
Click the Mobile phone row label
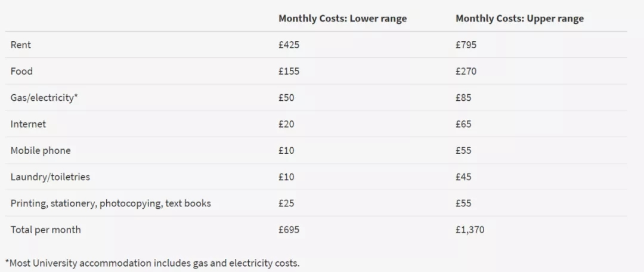41,150
